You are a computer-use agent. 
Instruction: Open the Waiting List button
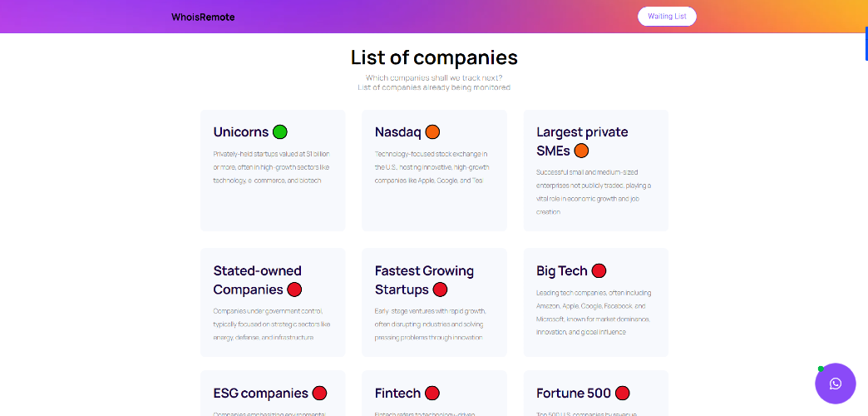(x=667, y=16)
